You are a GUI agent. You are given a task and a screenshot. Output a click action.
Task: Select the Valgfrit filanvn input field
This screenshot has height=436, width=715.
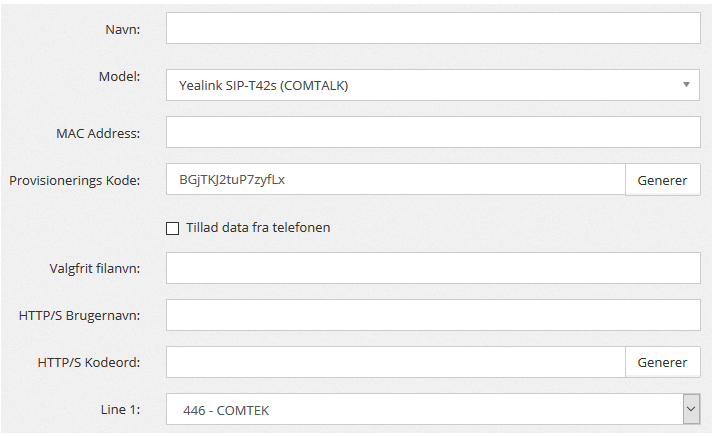point(433,268)
